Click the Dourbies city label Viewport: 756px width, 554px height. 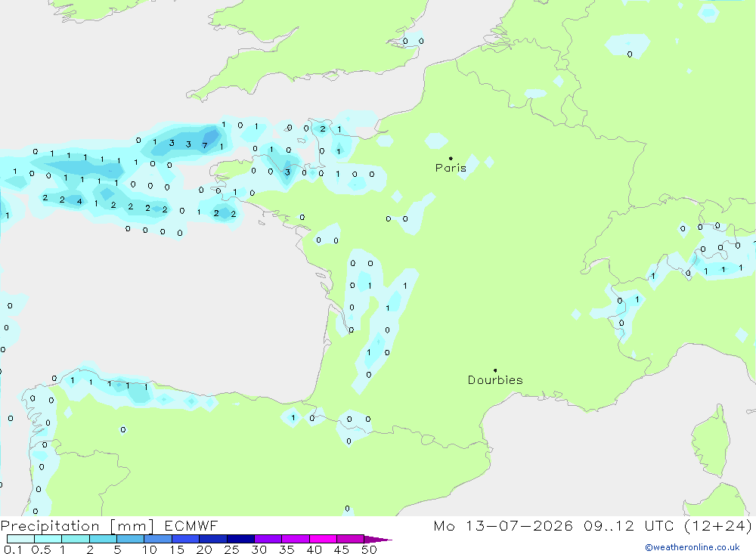tap(495, 380)
